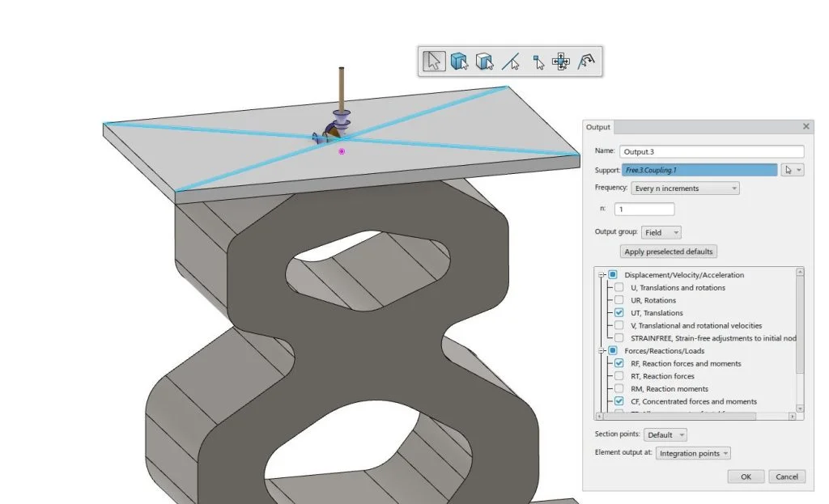Click the white-top cube face selection icon
Screen dimensions: 829x504
pyautogui.click(x=484, y=61)
